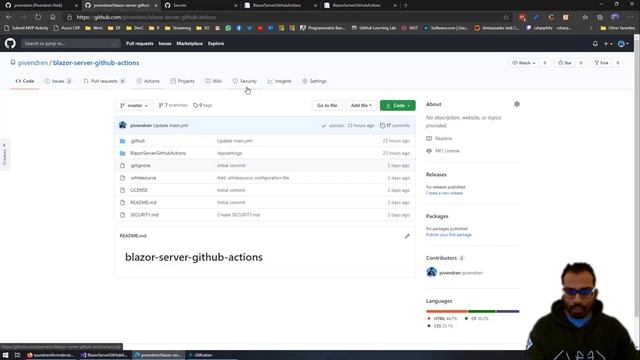The width and height of the screenshot is (640, 360).
Task: Open the 17 commits history link
Action: tap(395, 126)
